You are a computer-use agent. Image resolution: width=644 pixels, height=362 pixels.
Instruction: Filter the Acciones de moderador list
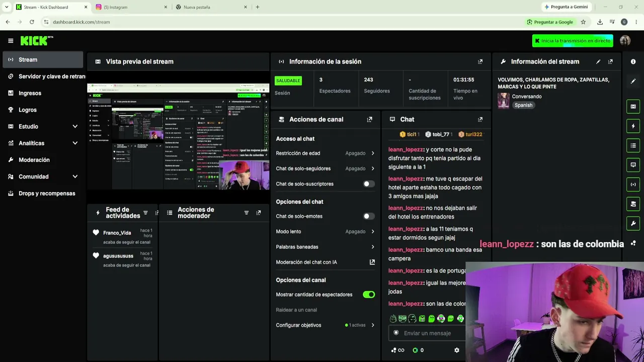coord(246,213)
